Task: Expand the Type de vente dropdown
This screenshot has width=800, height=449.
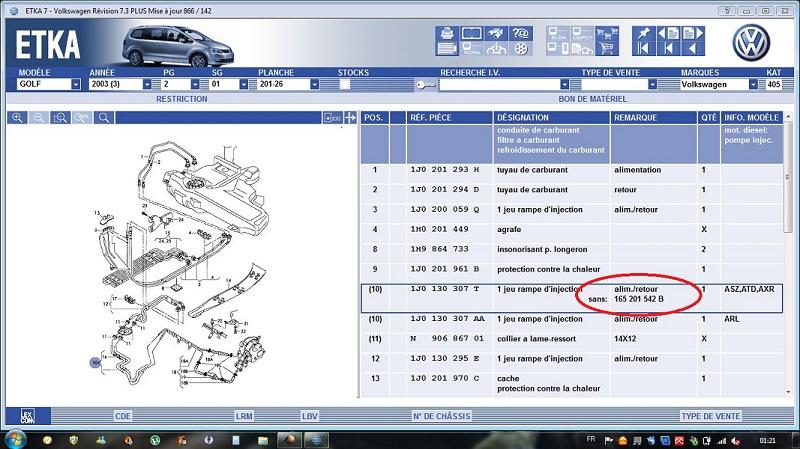Action: tap(652, 84)
